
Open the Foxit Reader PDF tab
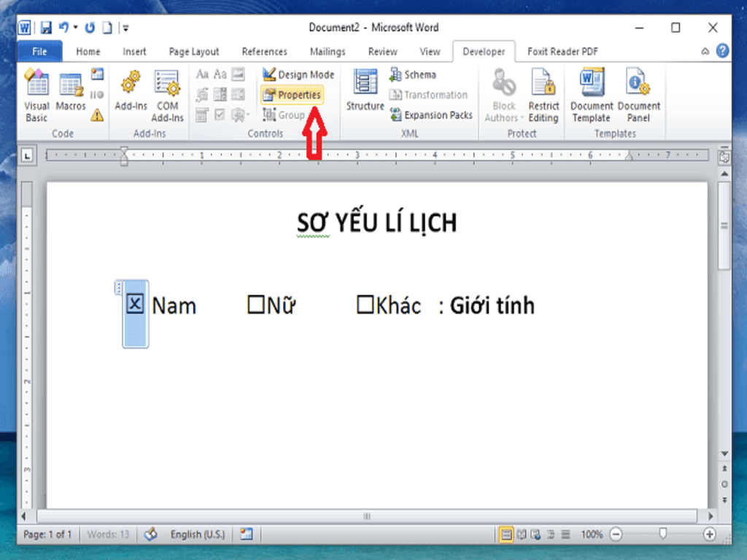pyautogui.click(x=562, y=51)
